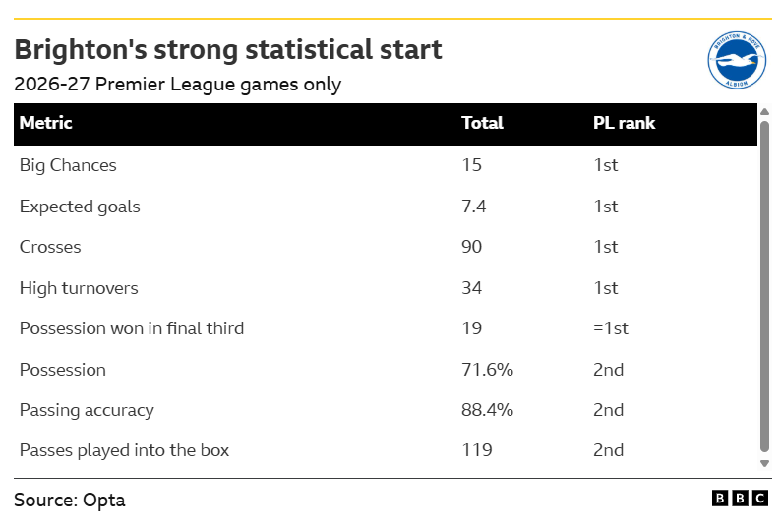Click the Metric column header
The height and width of the screenshot is (532, 781).
[x=46, y=123]
